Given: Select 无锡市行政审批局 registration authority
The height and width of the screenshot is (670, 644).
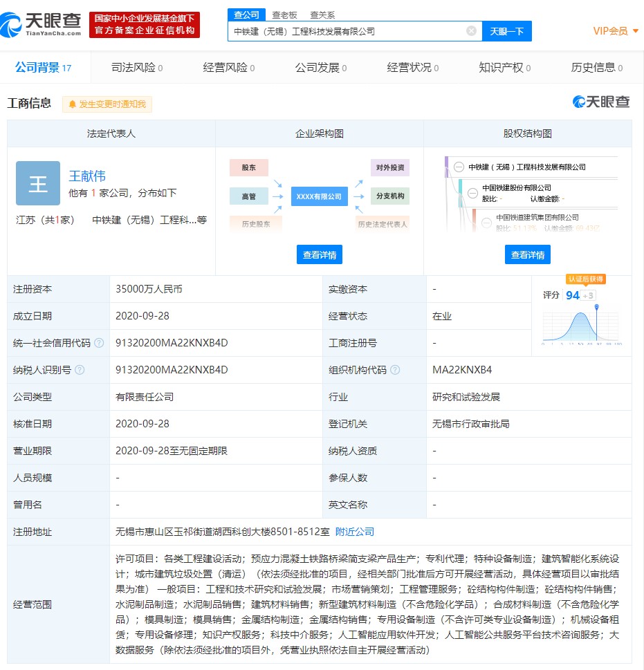Looking at the screenshot, I should tap(471, 424).
